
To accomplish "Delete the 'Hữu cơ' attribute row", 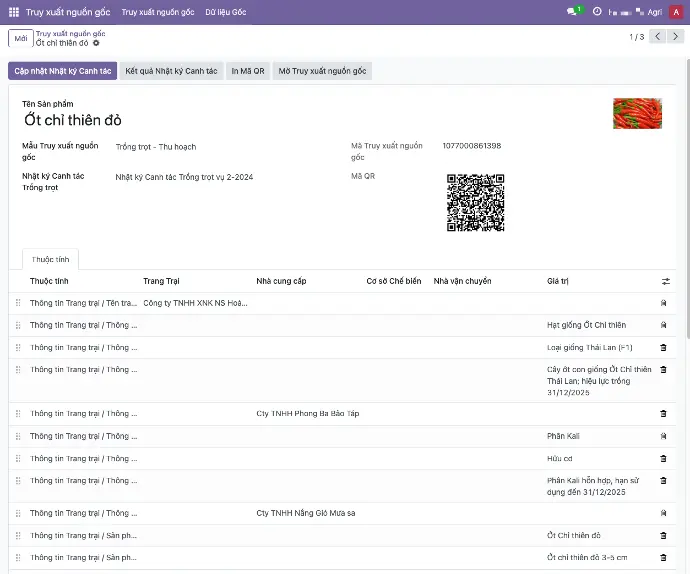I will click(x=663, y=458).
